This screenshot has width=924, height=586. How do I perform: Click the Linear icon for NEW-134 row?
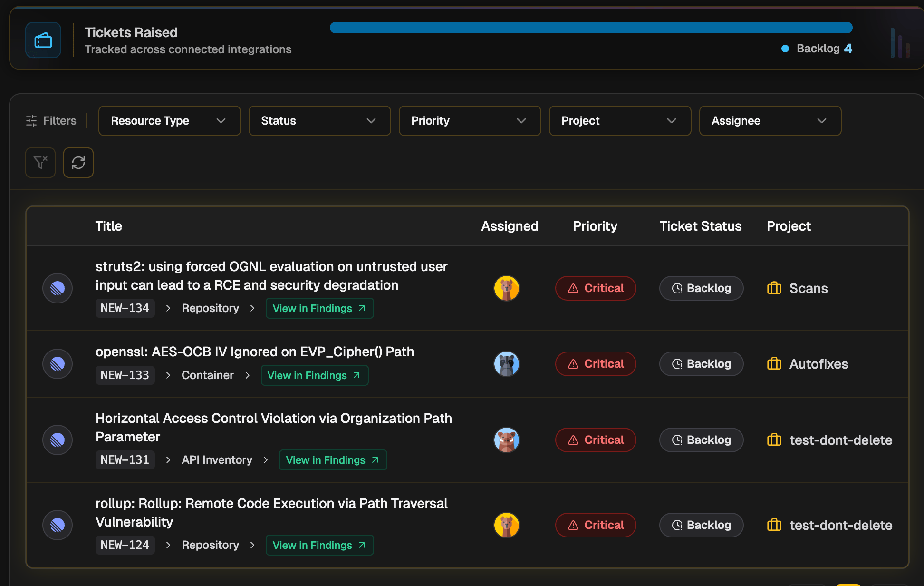click(58, 288)
